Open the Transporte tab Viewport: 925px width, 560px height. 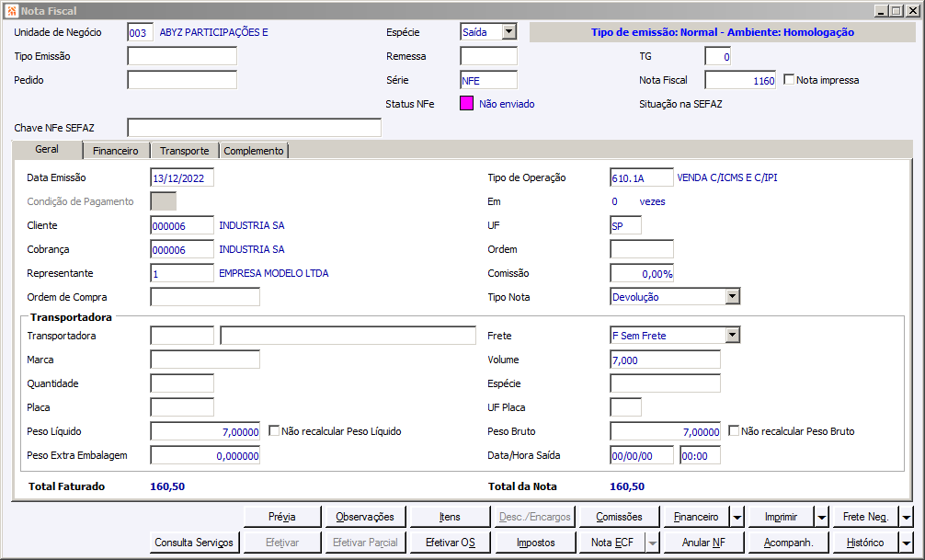(x=184, y=151)
